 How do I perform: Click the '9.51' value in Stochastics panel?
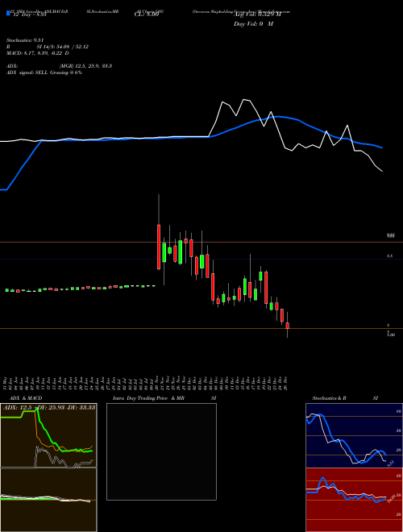pyautogui.click(x=390, y=463)
